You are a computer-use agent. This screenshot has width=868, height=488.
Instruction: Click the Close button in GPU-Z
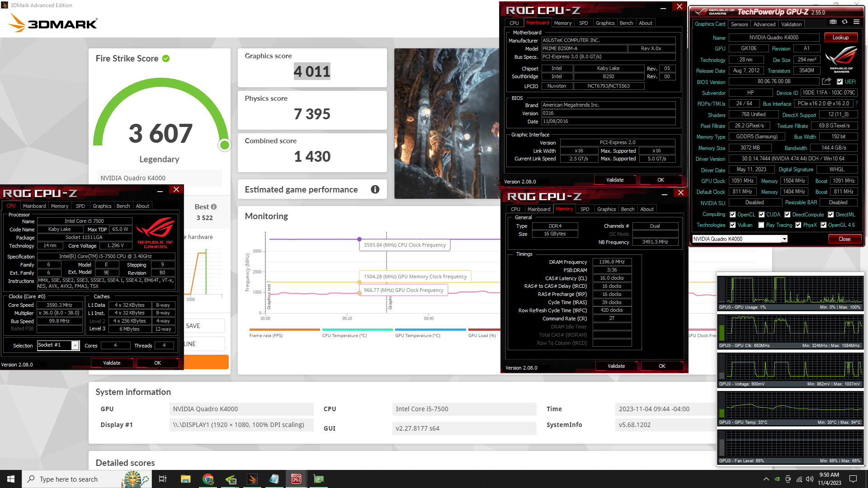tap(844, 239)
